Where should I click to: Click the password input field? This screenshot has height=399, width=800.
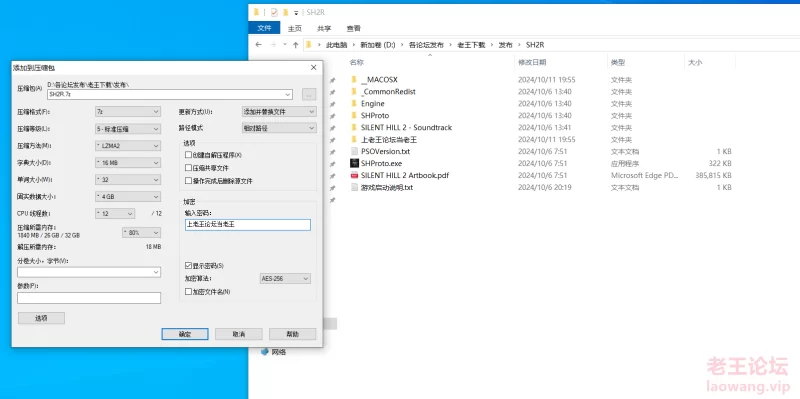click(x=247, y=225)
